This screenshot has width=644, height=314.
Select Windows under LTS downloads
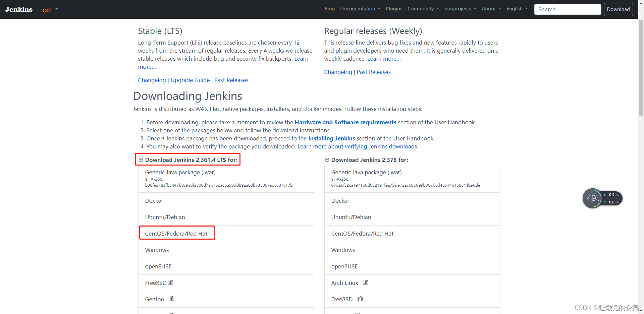[226, 250]
